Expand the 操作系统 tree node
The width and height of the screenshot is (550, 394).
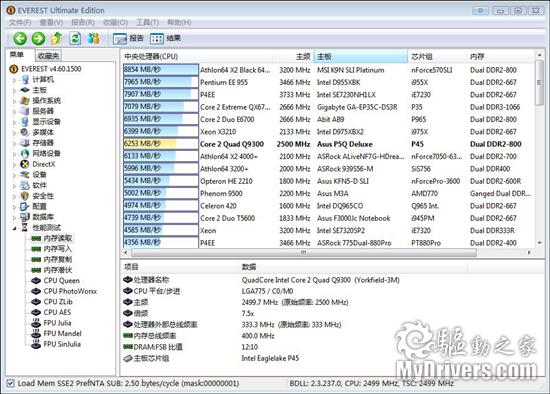pyautogui.click(x=14, y=101)
